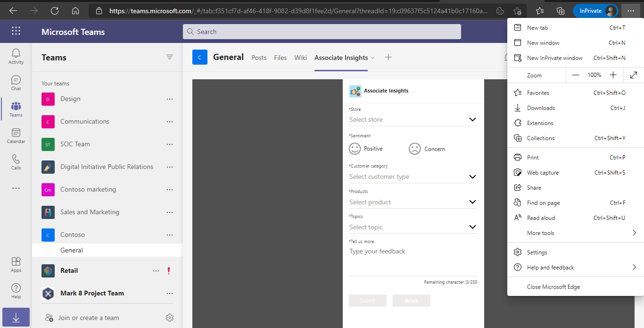Click the Reset button
644x328 pixels.
coord(411,301)
